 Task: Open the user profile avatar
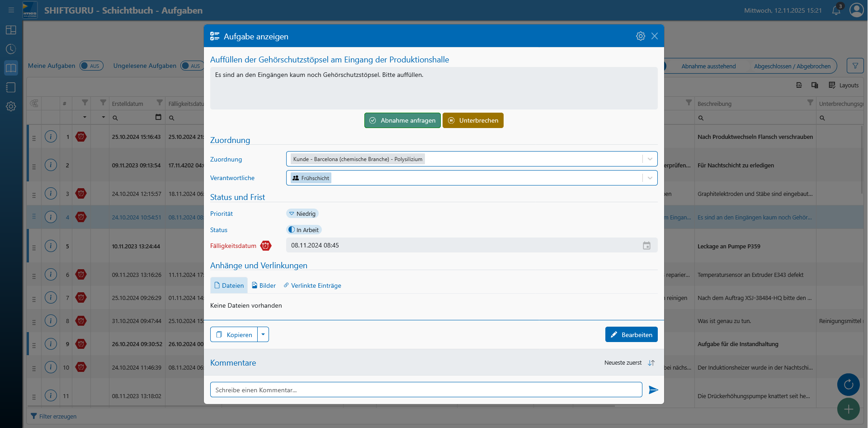[856, 10]
